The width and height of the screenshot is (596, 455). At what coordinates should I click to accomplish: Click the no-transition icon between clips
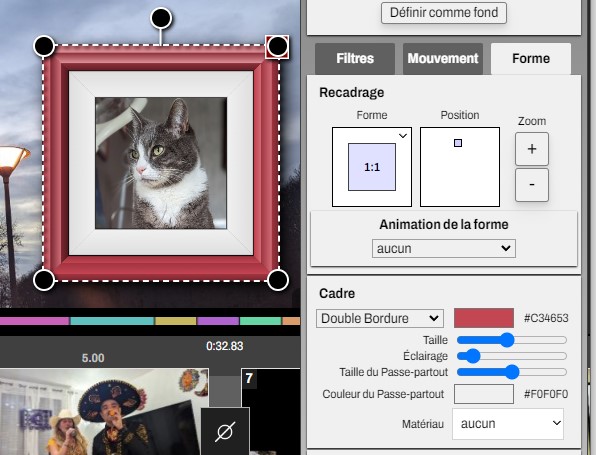(225, 431)
